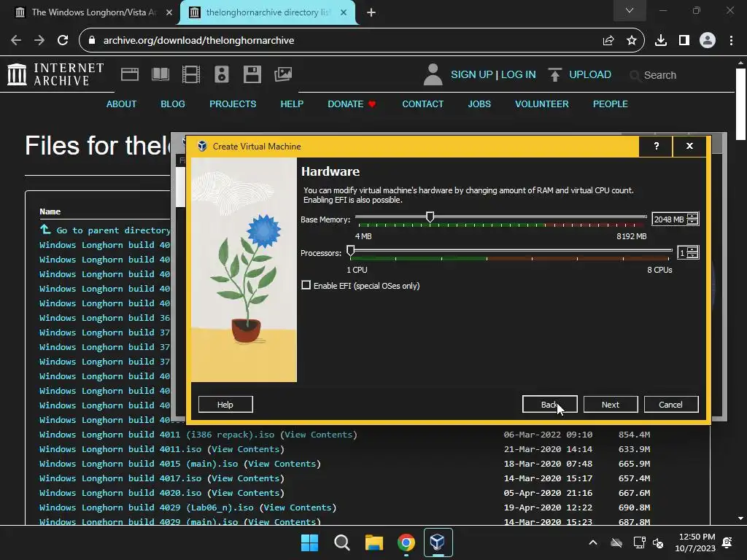747x560 pixels.
Task: Open Longhorn build 4011 (i386 repack).iso
Action: pyautogui.click(x=157, y=435)
